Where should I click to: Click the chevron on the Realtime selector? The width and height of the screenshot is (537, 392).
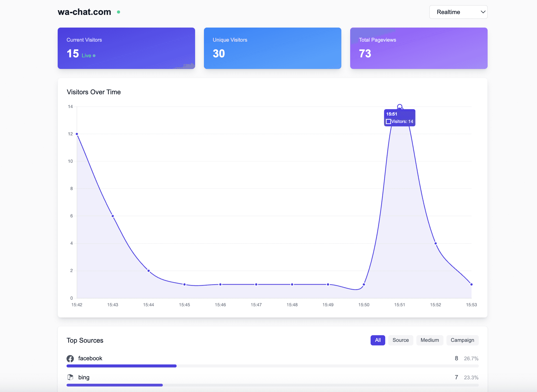(483, 12)
